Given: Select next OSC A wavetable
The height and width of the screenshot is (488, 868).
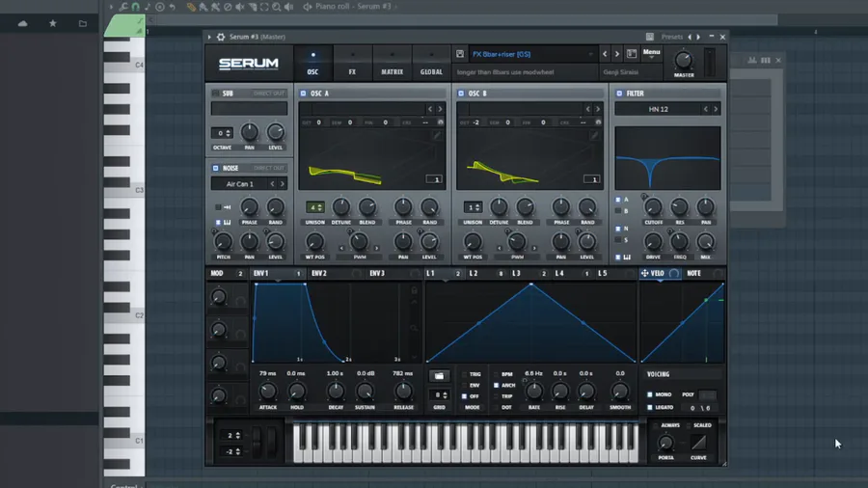Looking at the screenshot, I should coord(440,109).
